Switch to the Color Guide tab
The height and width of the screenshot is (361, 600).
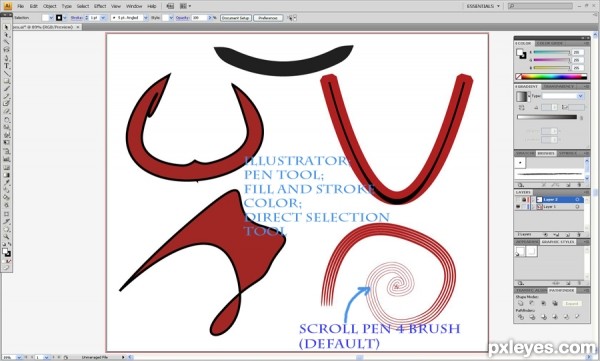click(551, 44)
